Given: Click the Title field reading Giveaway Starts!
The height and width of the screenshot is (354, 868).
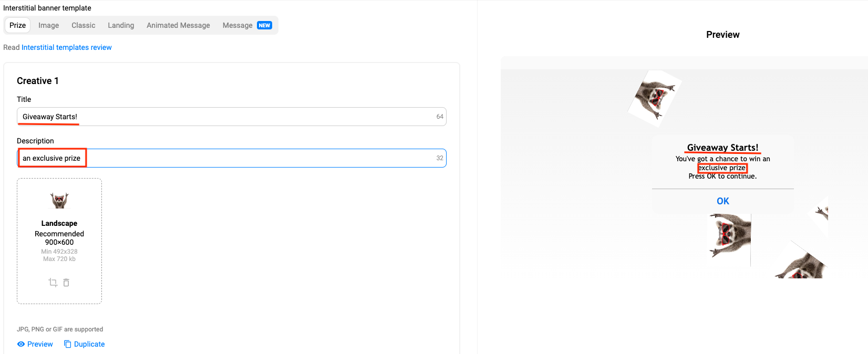Looking at the screenshot, I should [231, 117].
